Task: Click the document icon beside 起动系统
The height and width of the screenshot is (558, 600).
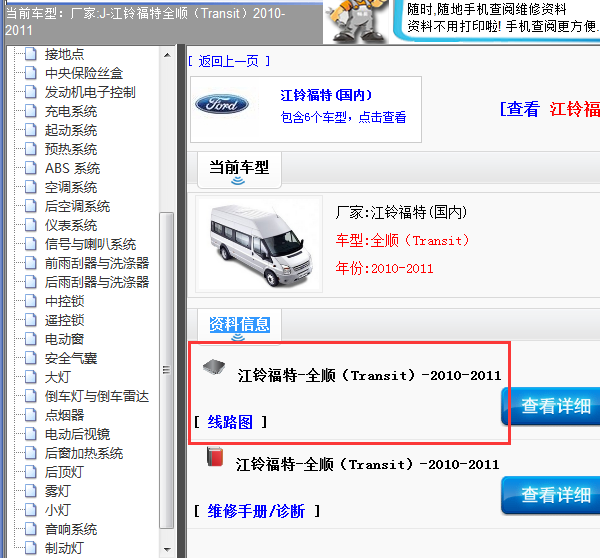Action: (x=31, y=130)
